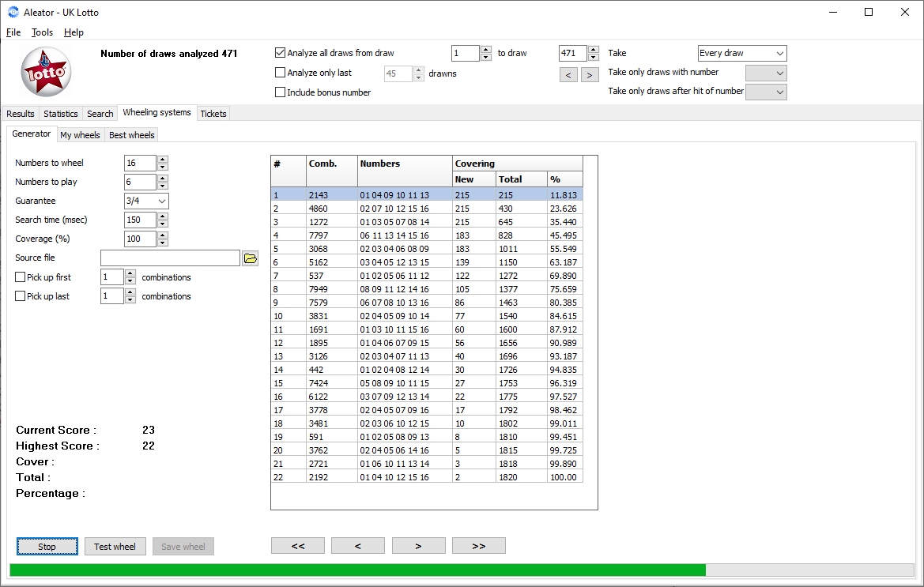Switch to the Tickets tab

(213, 114)
